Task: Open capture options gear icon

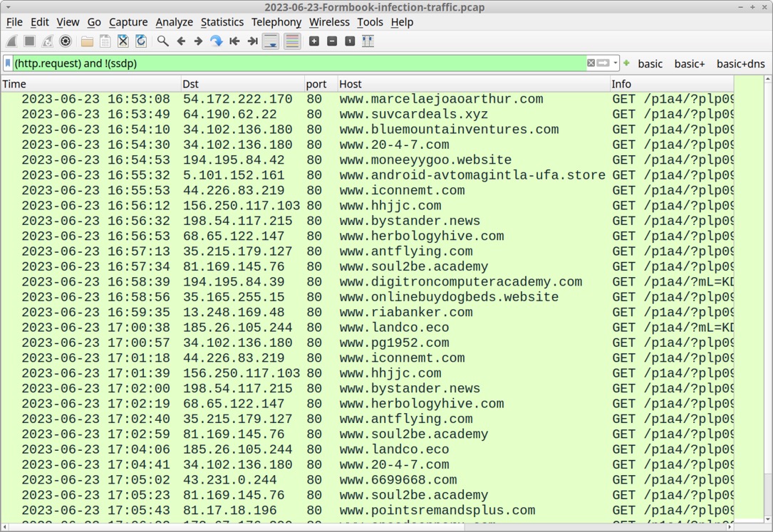Action: point(65,41)
